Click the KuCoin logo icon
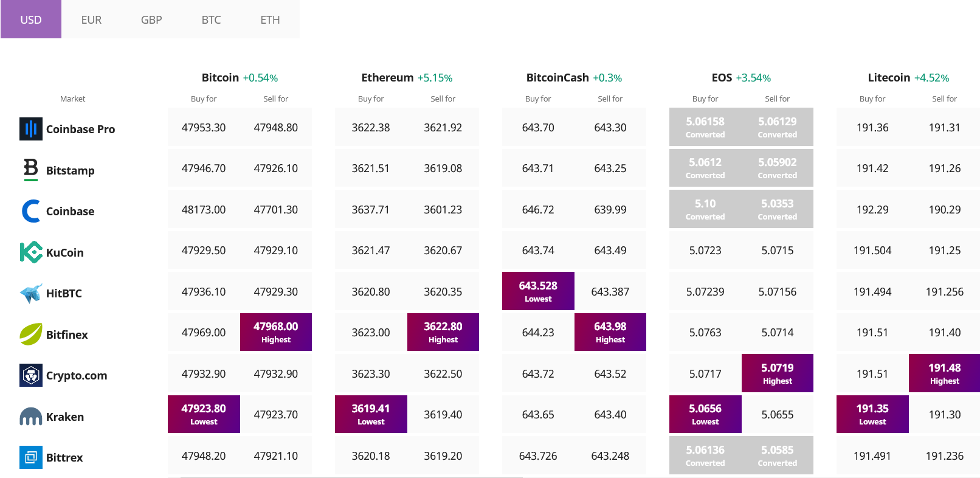Screen dimensions: 980x478 pos(31,252)
